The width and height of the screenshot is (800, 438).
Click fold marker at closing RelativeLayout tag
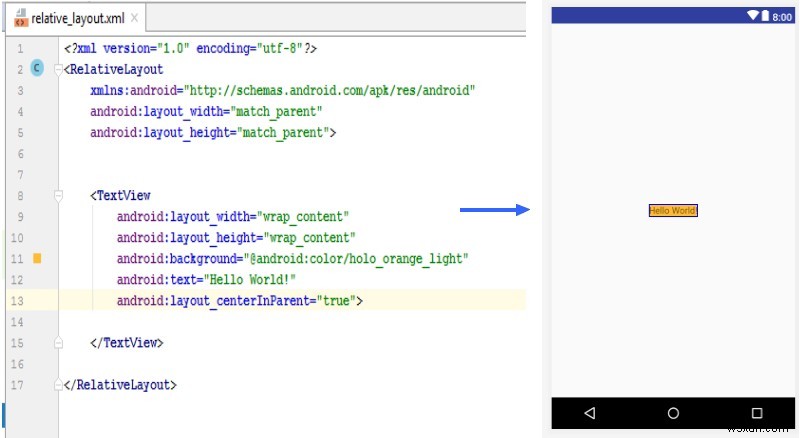(x=58, y=385)
